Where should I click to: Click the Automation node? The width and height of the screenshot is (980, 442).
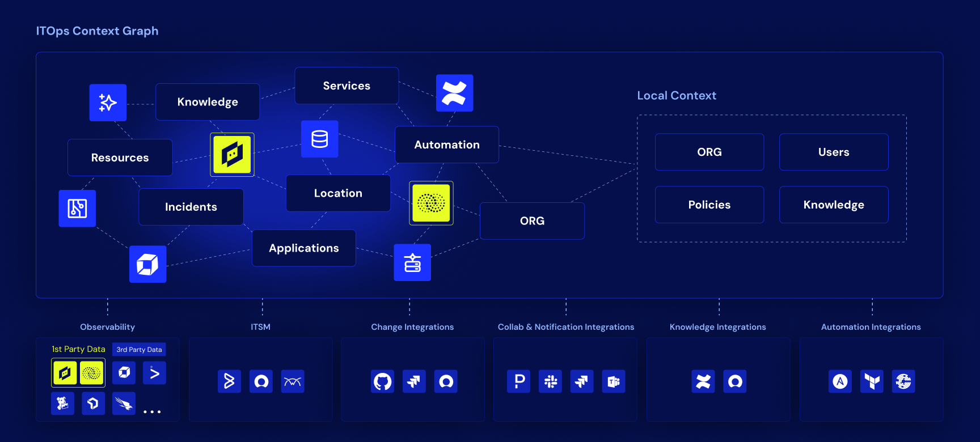coord(447,144)
